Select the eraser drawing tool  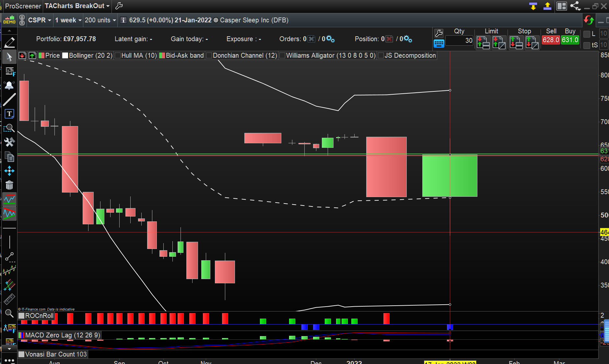pos(9,42)
